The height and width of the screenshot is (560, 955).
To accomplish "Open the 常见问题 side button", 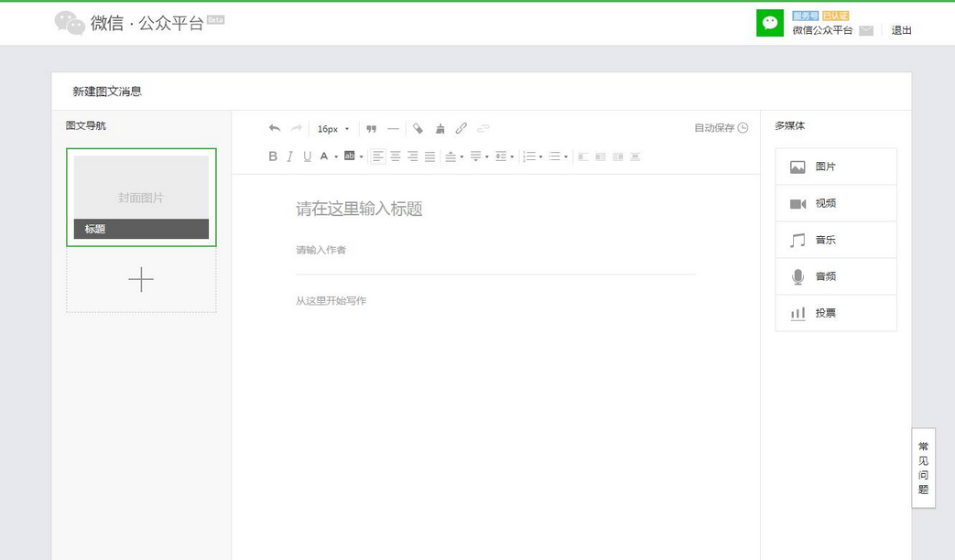I will [923, 468].
